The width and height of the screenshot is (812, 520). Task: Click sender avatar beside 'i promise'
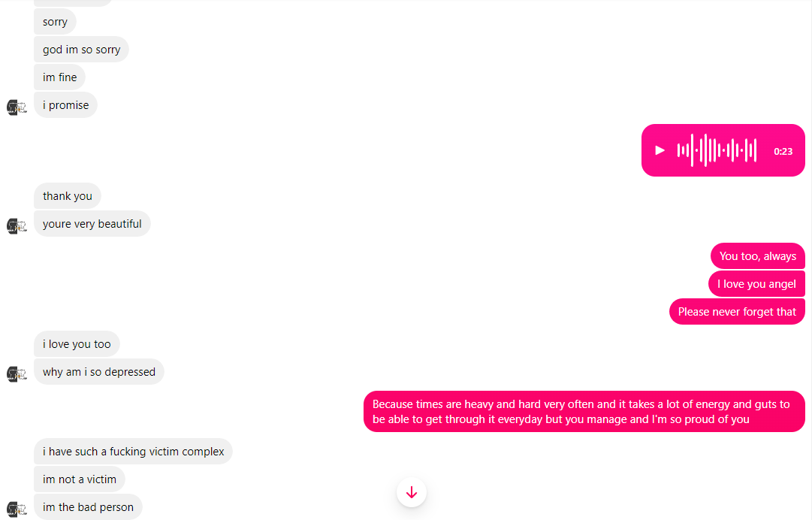[17, 107]
